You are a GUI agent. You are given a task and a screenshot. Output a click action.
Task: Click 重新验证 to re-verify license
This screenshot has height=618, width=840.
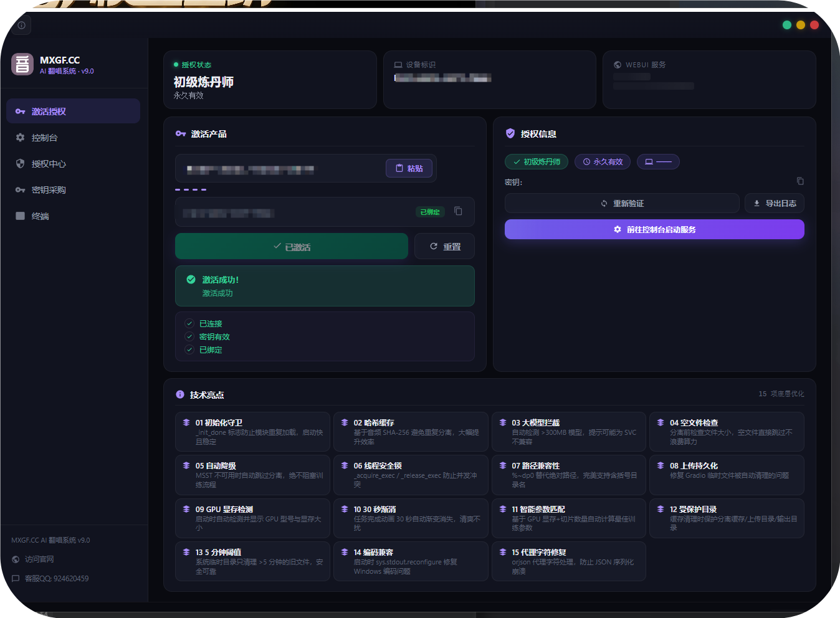[x=622, y=203]
